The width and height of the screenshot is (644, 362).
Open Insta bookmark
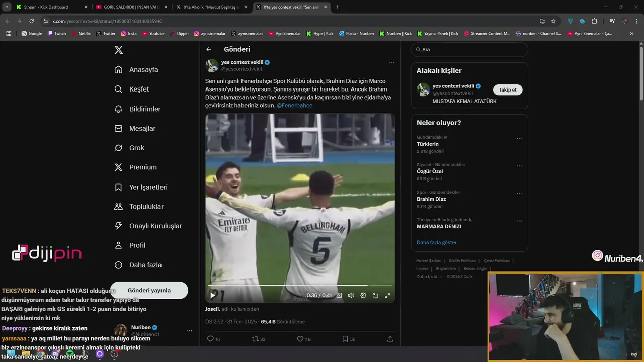[x=129, y=33]
